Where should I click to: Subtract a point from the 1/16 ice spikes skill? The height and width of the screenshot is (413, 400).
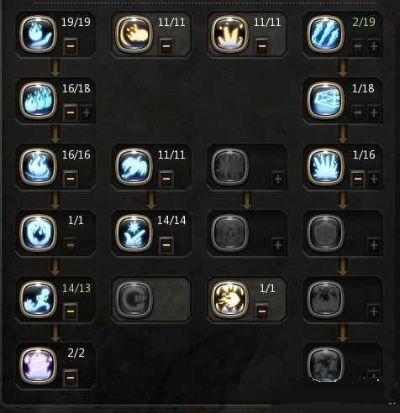(x=358, y=179)
